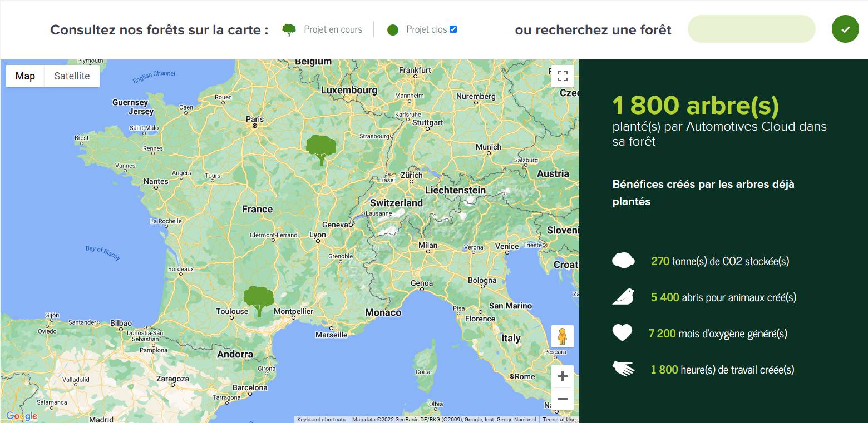Click the 1 800 arbre(s) heading
This screenshot has width=868, height=423.
696,105
